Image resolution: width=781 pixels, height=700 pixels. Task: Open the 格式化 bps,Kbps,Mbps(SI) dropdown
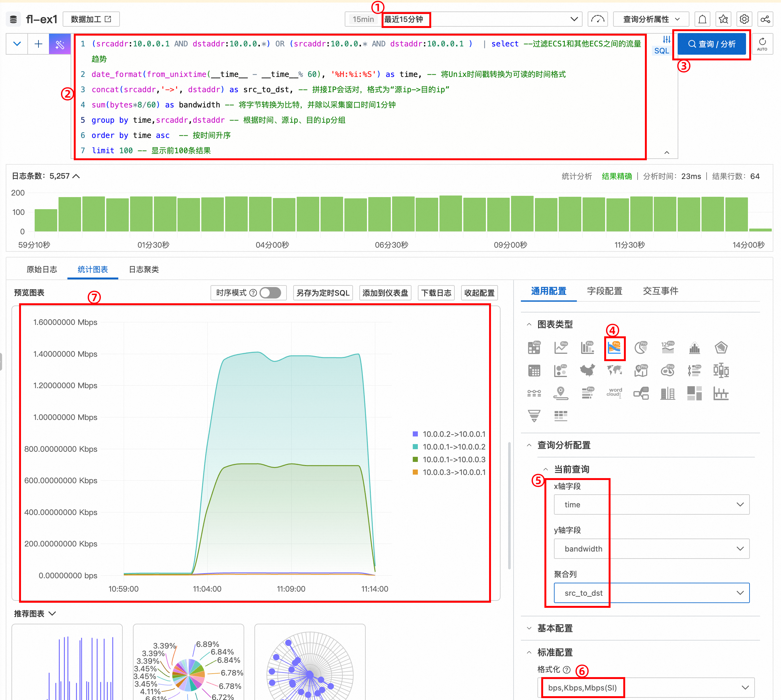(x=646, y=688)
